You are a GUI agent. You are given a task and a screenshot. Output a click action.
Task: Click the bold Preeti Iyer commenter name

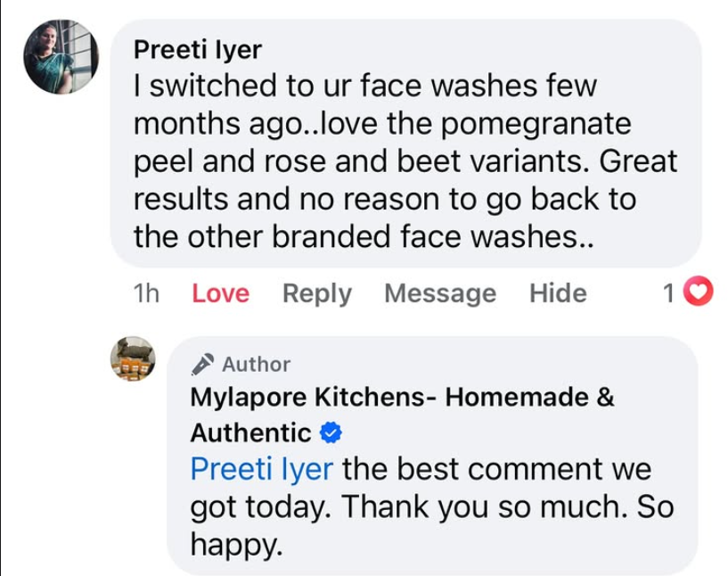coord(196,48)
